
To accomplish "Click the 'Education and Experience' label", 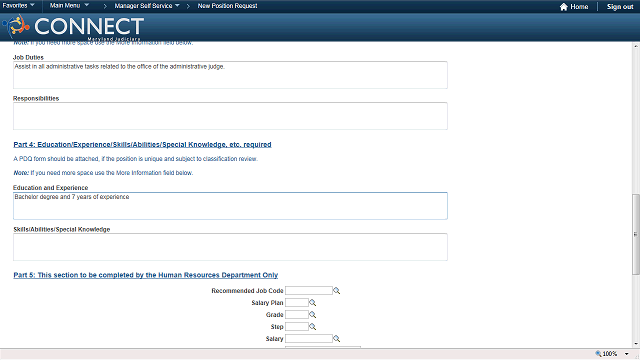I will click(51, 188).
